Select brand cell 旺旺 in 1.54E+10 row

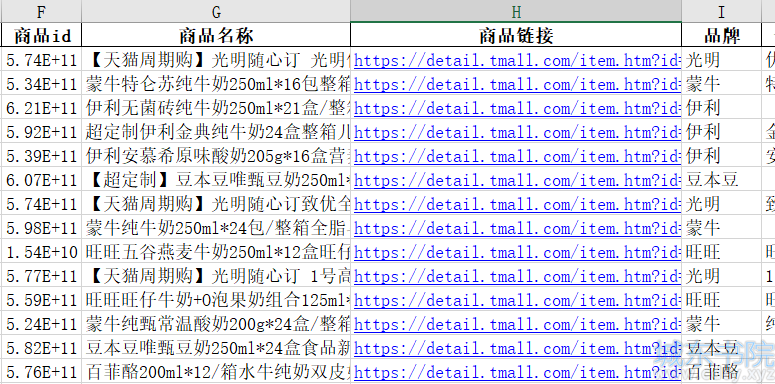[722, 252]
